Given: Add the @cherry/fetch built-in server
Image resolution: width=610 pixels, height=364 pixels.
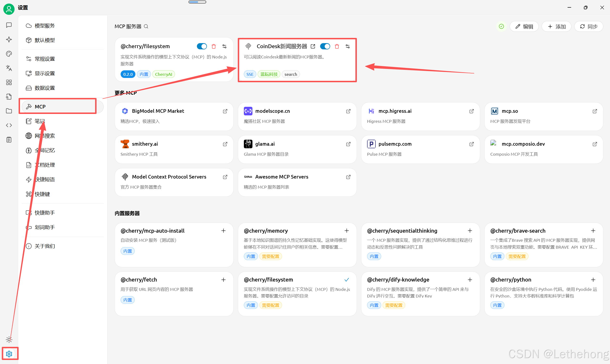Looking at the screenshot, I should 223,280.
